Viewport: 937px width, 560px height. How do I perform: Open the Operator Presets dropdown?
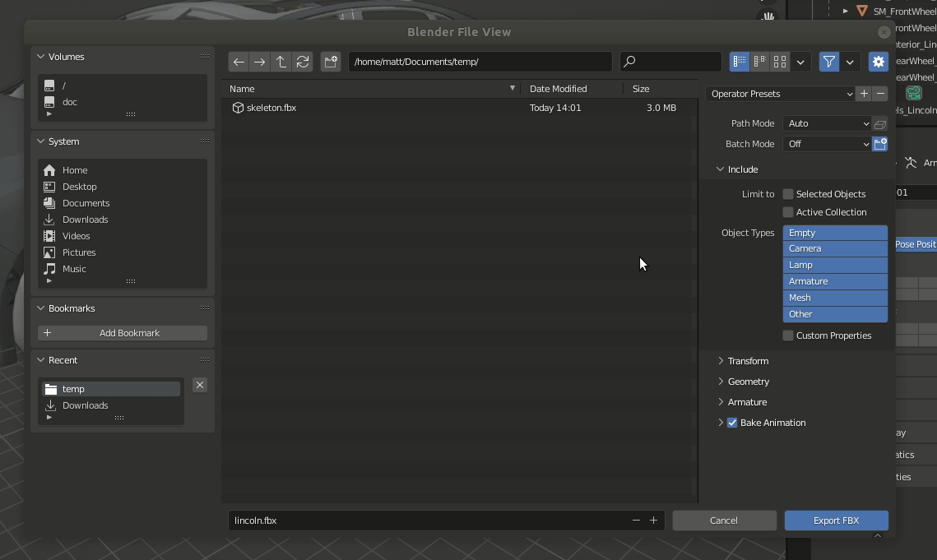tap(779, 94)
